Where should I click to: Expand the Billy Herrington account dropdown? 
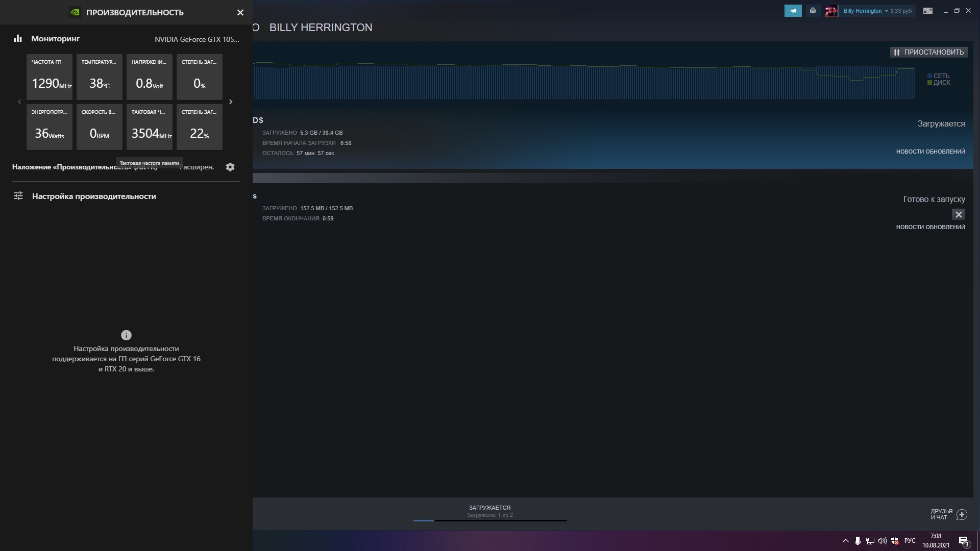click(886, 11)
